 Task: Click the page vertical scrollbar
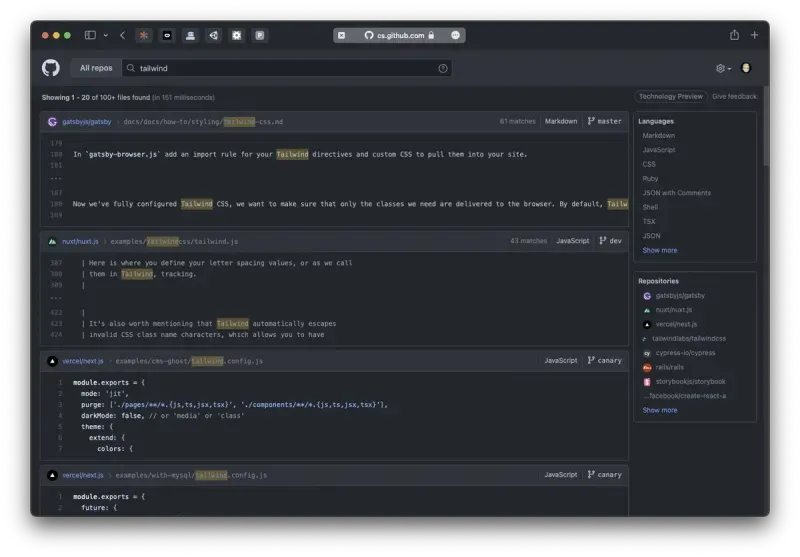point(766,125)
